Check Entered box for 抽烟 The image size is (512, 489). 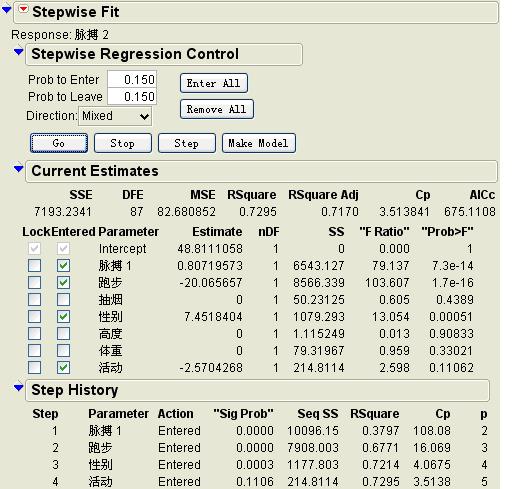[63, 300]
